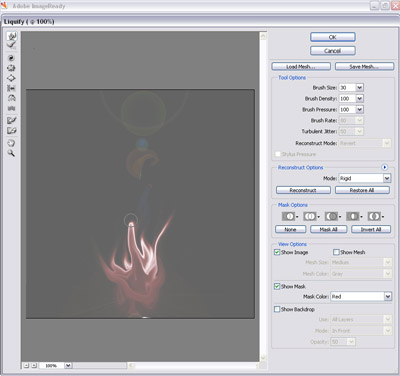Click the OK button
The width and height of the screenshot is (400, 376).
click(x=333, y=37)
